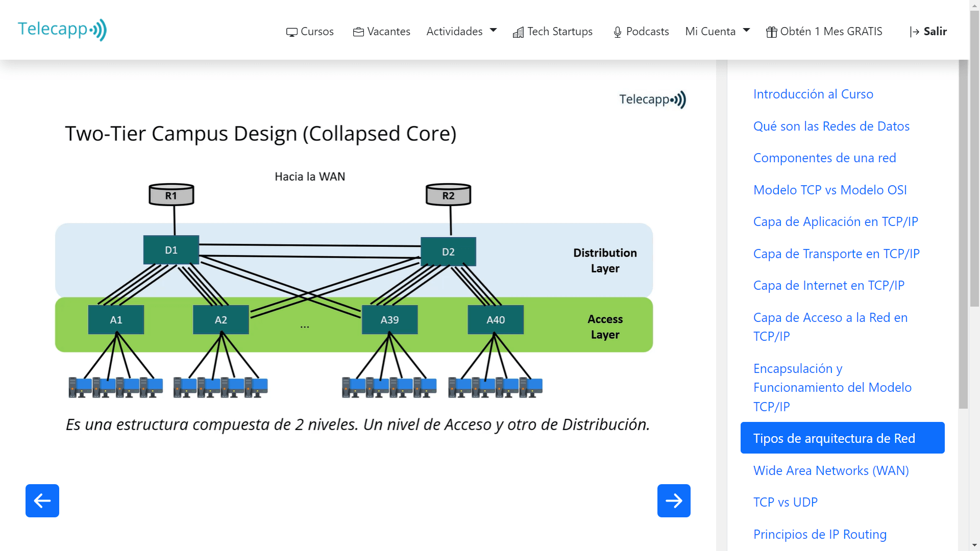Click the gift icon for Obtén 1 Mes GRATIS
The width and height of the screenshot is (980, 551).
771,32
